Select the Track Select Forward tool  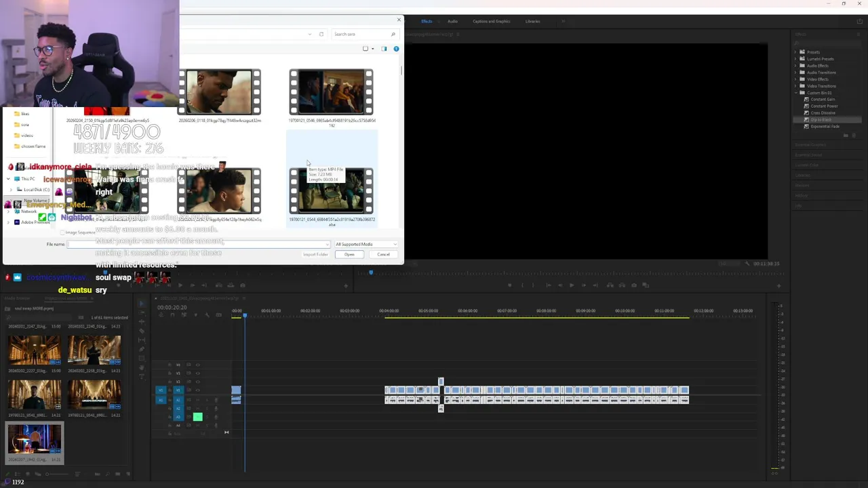point(142,314)
